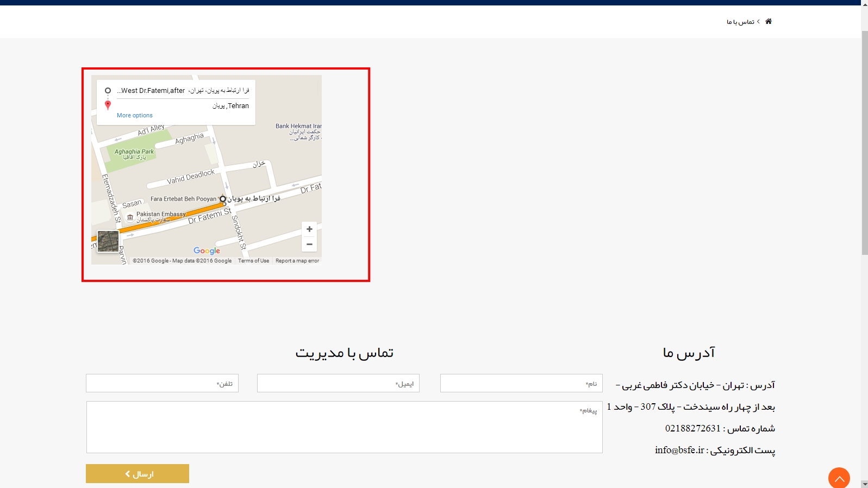This screenshot has height=488, width=868.
Task: Click Fara Ertebat Beh Pooyan map label
Action: coord(183,199)
